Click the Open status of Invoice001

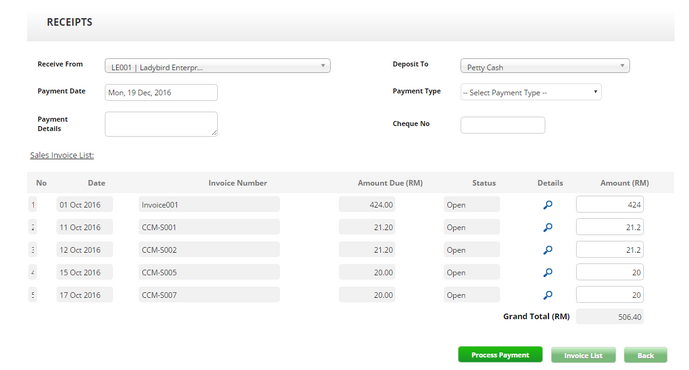(471, 204)
